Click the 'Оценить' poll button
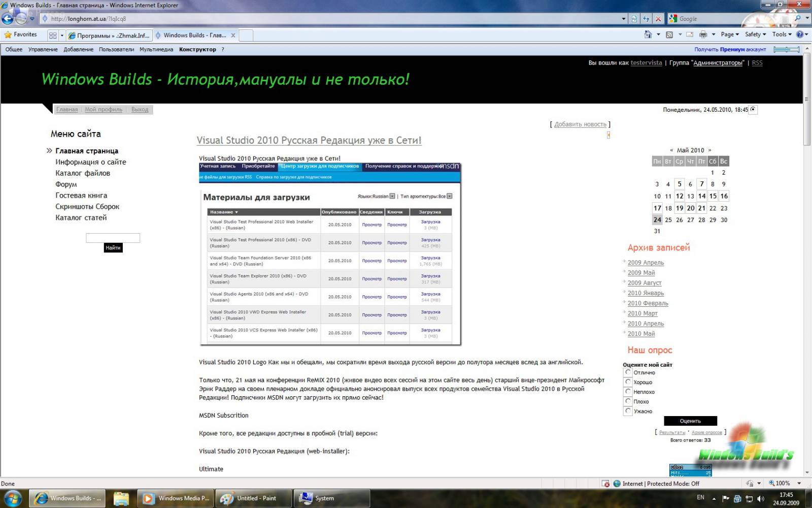This screenshot has height=508, width=812. [x=690, y=421]
